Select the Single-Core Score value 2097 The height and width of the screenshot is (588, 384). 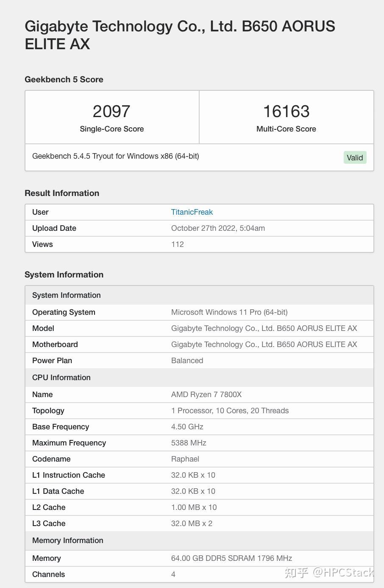(111, 111)
